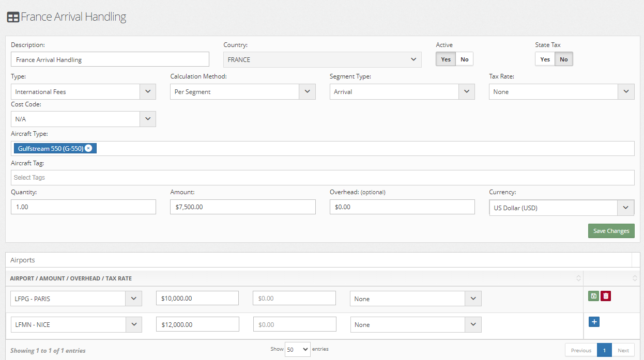Click the overhead field in the NICE row
Viewport: 644px width, 360px height.
(x=295, y=324)
